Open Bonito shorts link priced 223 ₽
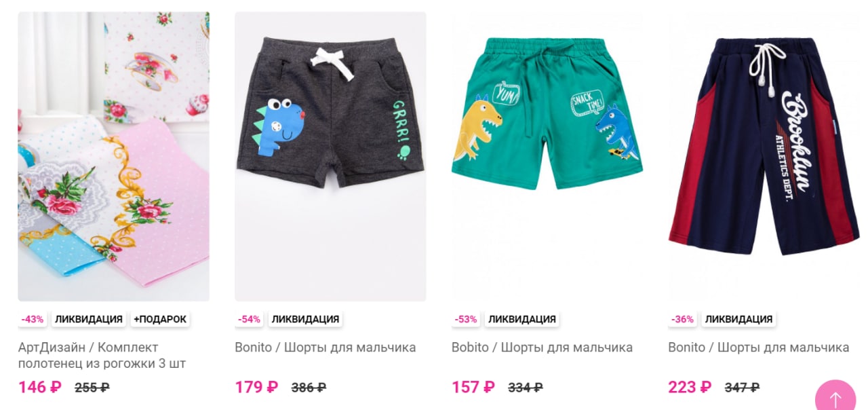Viewport: 868px width, 410px height. [759, 348]
